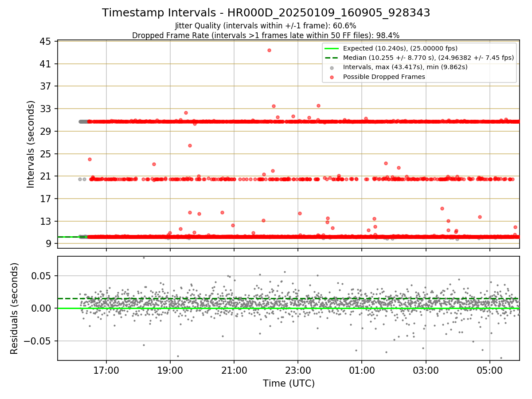
Task: Click the 19:00 x-axis tick label
Action: pyautogui.click(x=170, y=369)
